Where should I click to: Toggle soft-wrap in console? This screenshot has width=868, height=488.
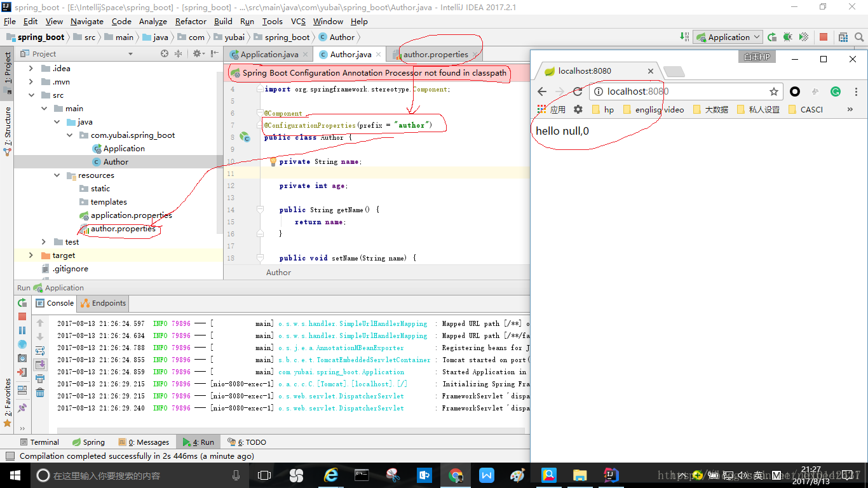point(40,351)
